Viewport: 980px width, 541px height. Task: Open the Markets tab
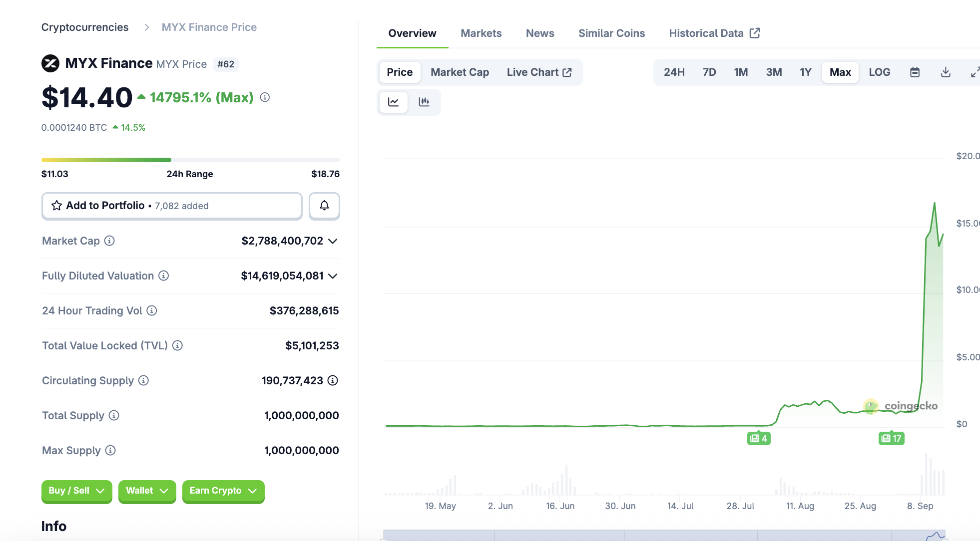click(x=481, y=33)
